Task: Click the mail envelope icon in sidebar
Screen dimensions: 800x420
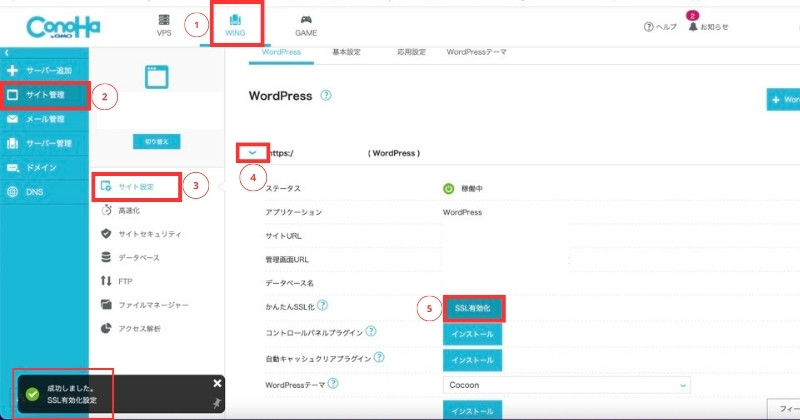Action: click(x=12, y=119)
